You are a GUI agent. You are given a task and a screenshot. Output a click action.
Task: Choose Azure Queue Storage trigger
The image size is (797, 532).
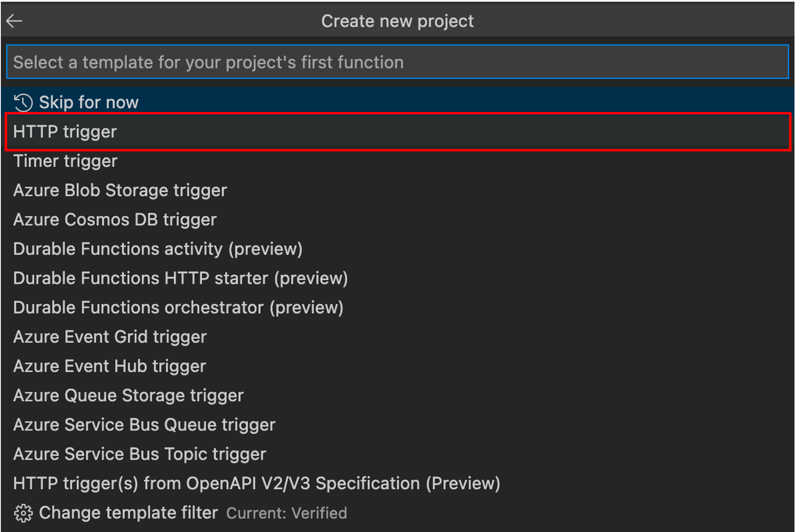tap(128, 396)
